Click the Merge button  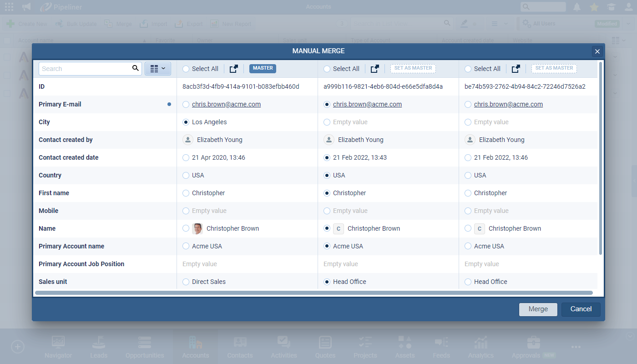538,309
